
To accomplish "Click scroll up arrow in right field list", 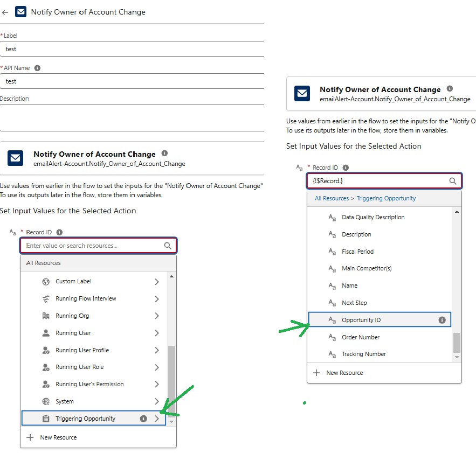I will [x=457, y=212].
